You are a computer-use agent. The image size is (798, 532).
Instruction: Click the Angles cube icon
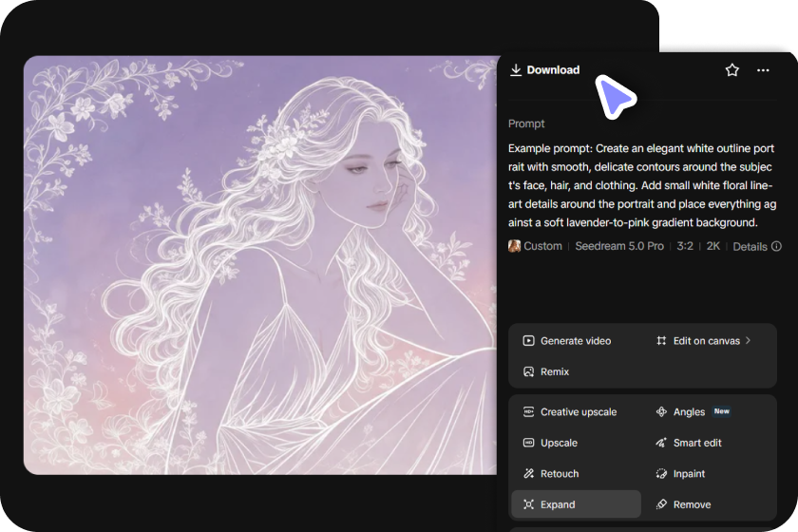pyautogui.click(x=661, y=412)
